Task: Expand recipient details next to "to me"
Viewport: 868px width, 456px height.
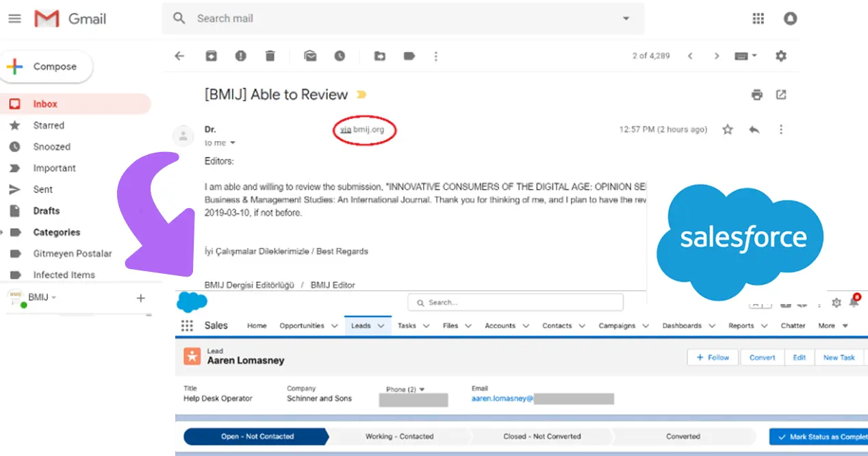Action: (x=232, y=143)
